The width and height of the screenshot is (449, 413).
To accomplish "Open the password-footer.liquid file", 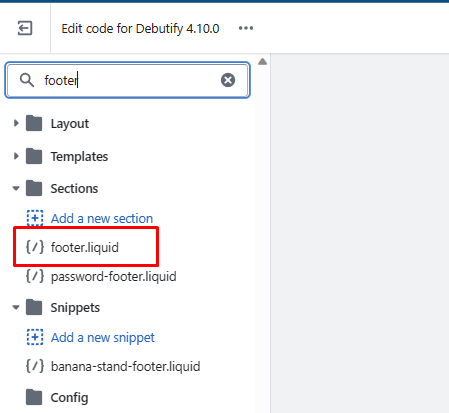I will pyautogui.click(x=114, y=277).
